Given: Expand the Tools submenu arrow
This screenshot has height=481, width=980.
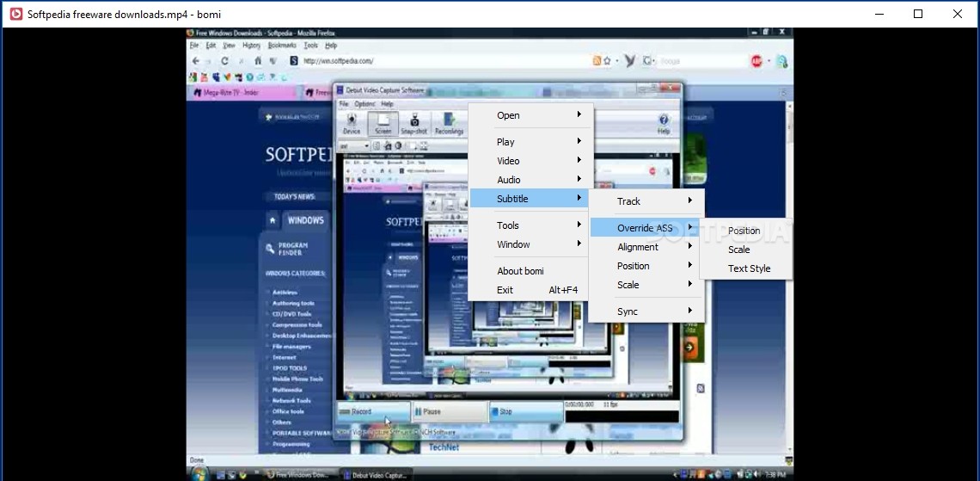Looking at the screenshot, I should [579, 225].
